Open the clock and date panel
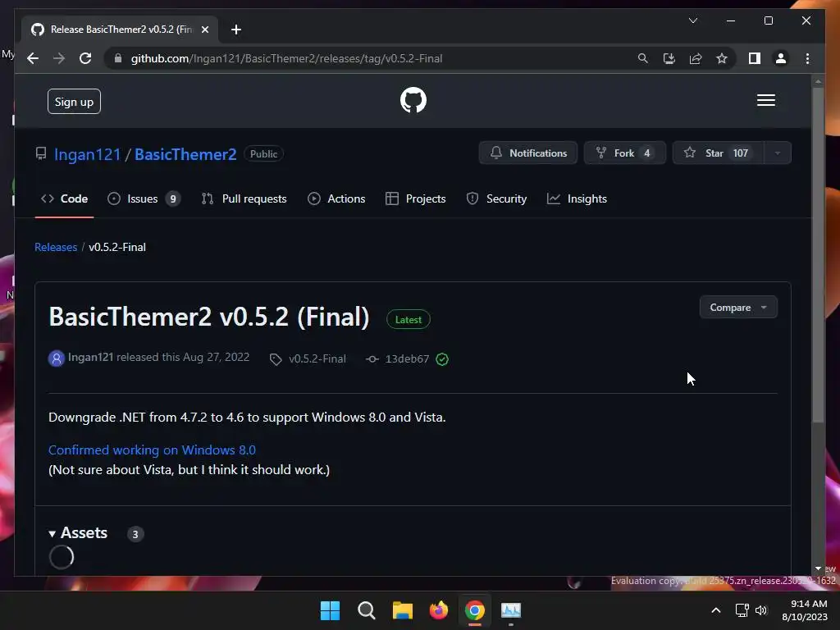 tap(805, 610)
